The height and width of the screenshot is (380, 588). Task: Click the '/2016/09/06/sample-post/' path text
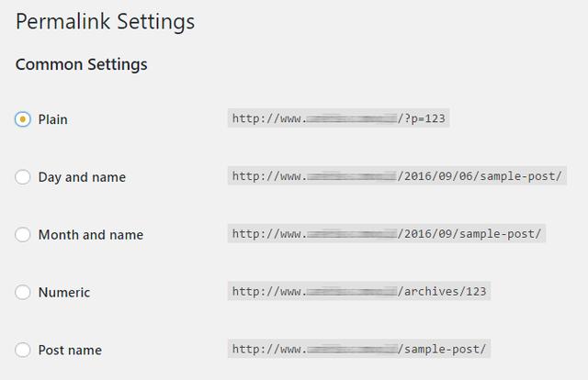pyautogui.click(x=480, y=176)
